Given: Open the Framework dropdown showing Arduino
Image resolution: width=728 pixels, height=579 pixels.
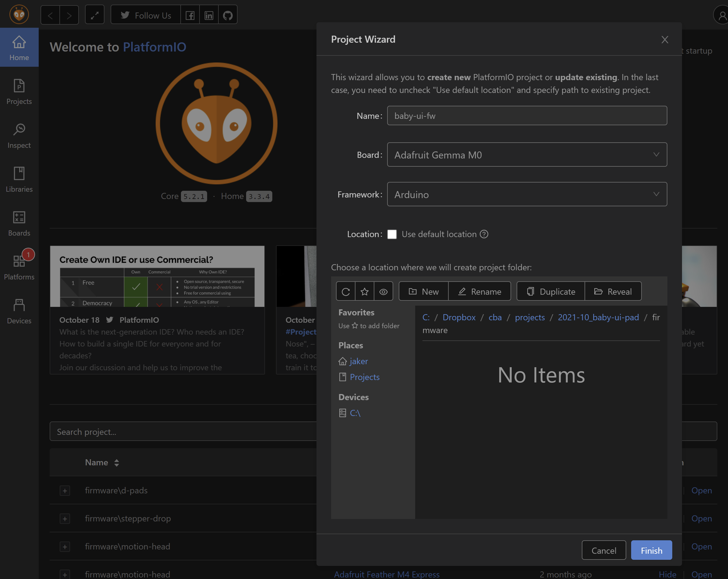Looking at the screenshot, I should click(527, 194).
